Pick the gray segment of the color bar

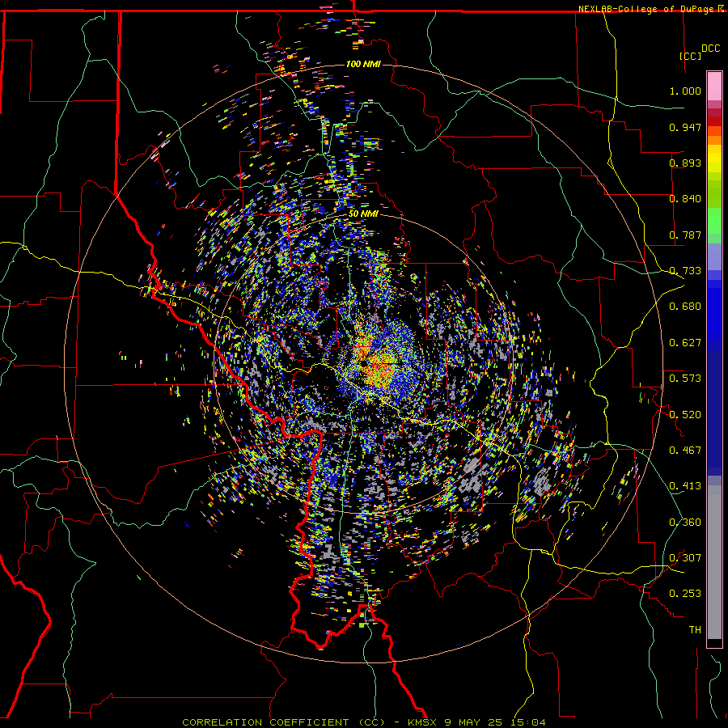pyautogui.click(x=714, y=562)
